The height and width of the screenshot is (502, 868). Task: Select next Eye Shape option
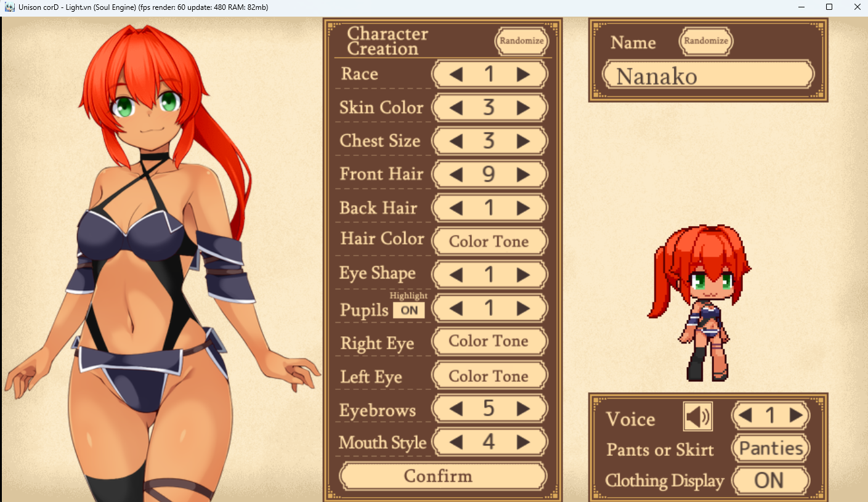click(523, 275)
